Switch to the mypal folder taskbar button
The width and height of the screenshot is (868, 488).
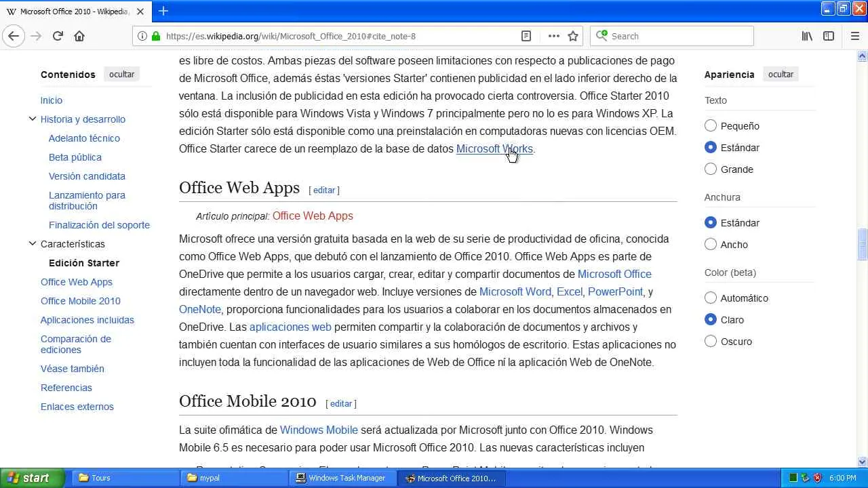[235, 478]
